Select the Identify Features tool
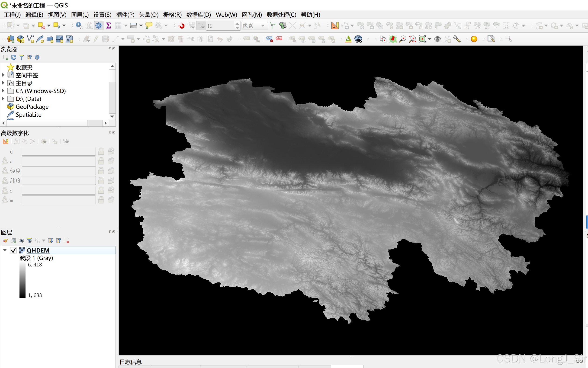 coord(79,25)
